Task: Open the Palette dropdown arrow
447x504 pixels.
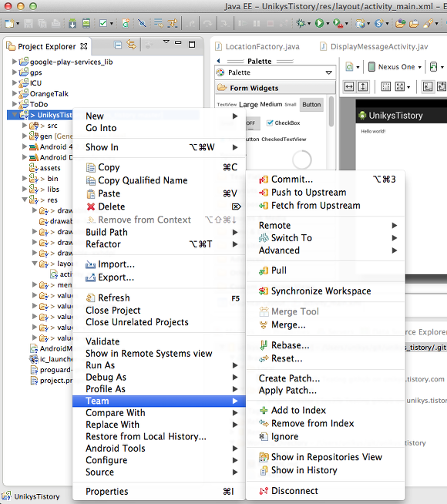Action: 329,72
